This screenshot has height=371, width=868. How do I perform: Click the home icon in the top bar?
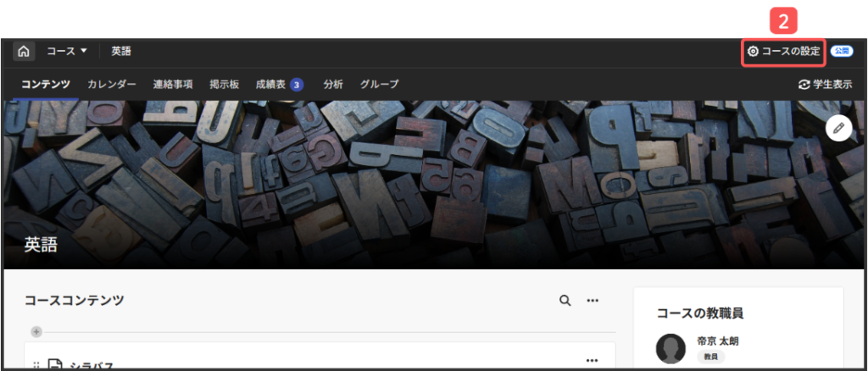coord(23,52)
